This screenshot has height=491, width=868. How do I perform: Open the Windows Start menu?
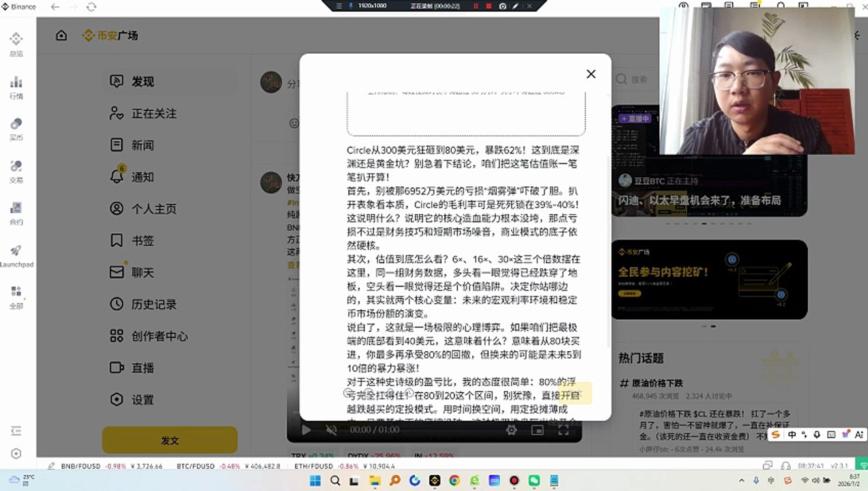pos(316,481)
